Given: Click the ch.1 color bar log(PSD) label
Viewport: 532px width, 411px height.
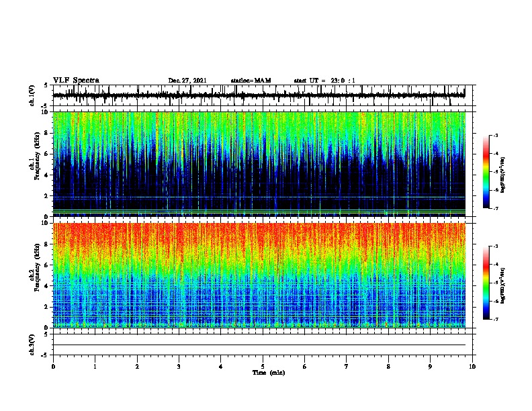Looking at the screenshot, I should coord(503,175).
